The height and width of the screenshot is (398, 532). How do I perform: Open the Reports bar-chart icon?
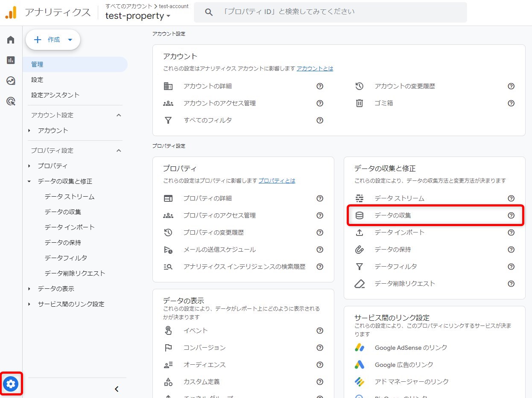pyautogui.click(x=11, y=60)
